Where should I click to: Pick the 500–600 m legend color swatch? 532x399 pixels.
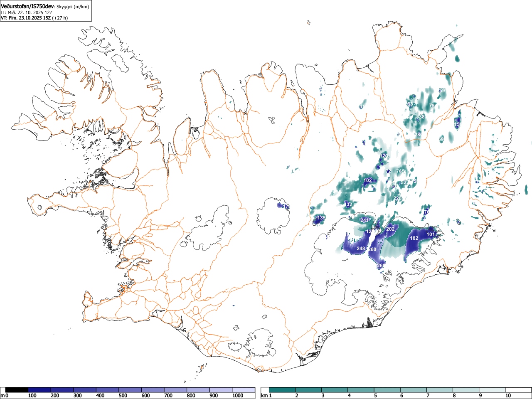(130, 390)
